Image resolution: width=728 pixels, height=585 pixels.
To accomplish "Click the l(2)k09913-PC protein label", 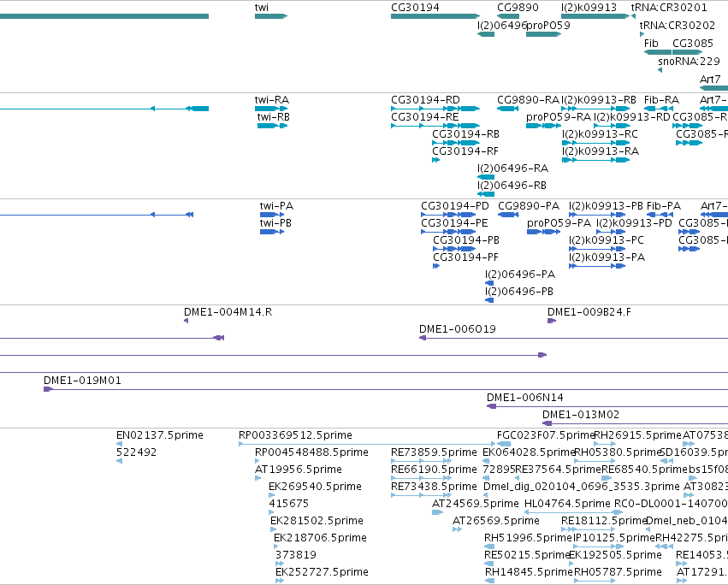I will [x=607, y=240].
